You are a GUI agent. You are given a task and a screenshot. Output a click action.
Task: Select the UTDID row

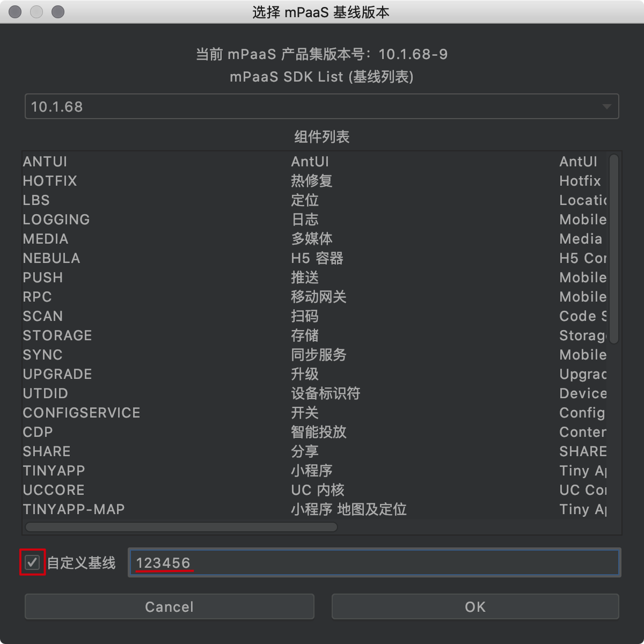click(x=314, y=393)
